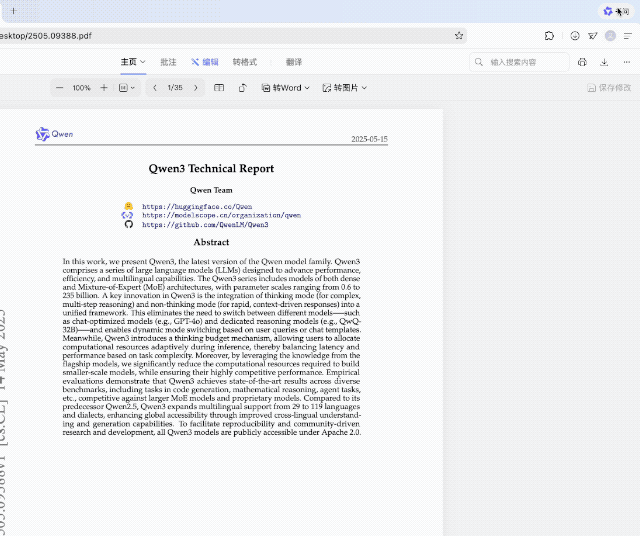Go to the previous PDF page
Viewport: 640px width, 536px height.
point(154,88)
